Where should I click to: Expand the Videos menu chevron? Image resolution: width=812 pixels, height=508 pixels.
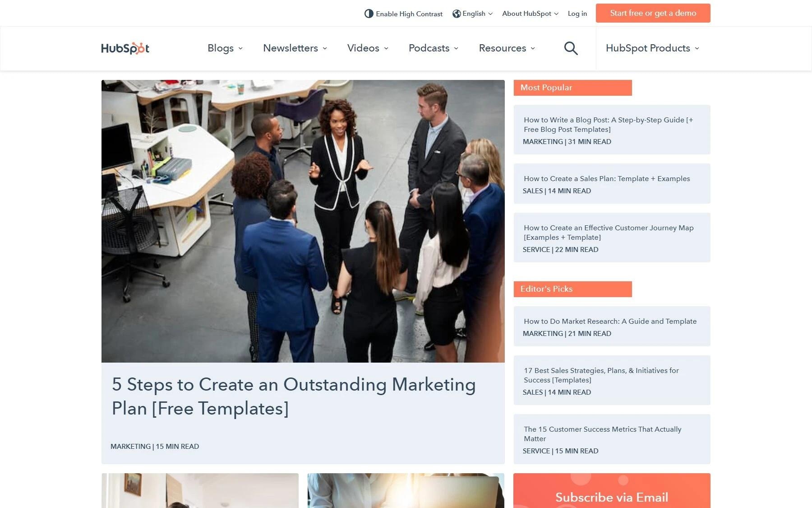tap(386, 48)
